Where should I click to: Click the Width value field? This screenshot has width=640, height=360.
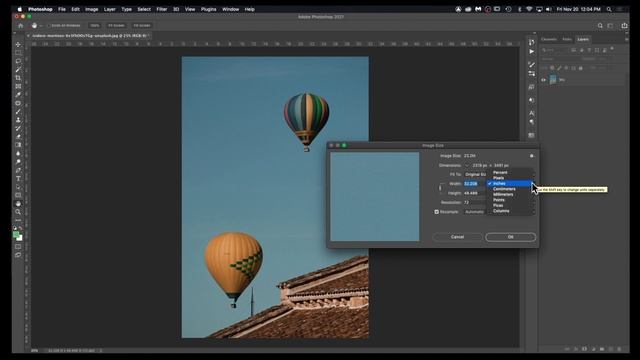click(x=474, y=184)
